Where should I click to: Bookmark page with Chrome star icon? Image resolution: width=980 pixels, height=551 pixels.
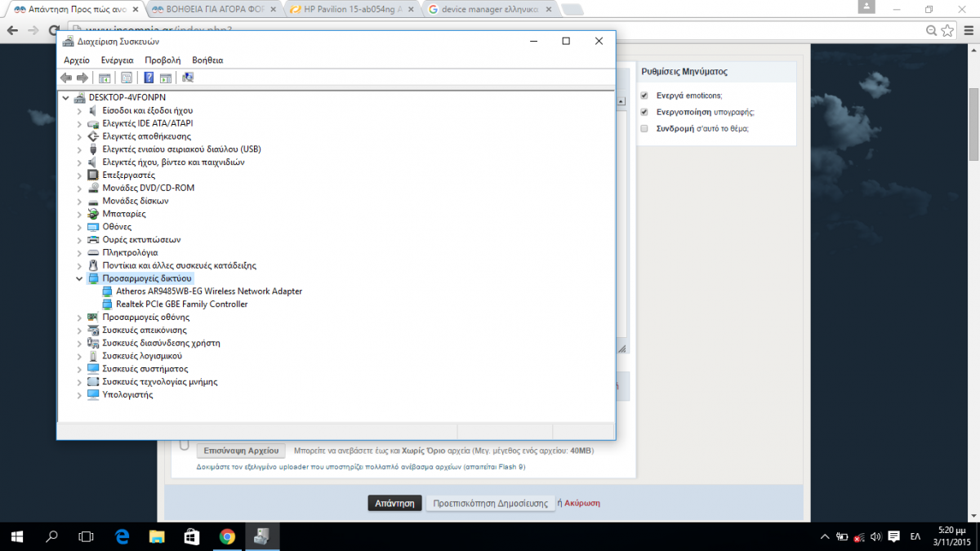[947, 30]
